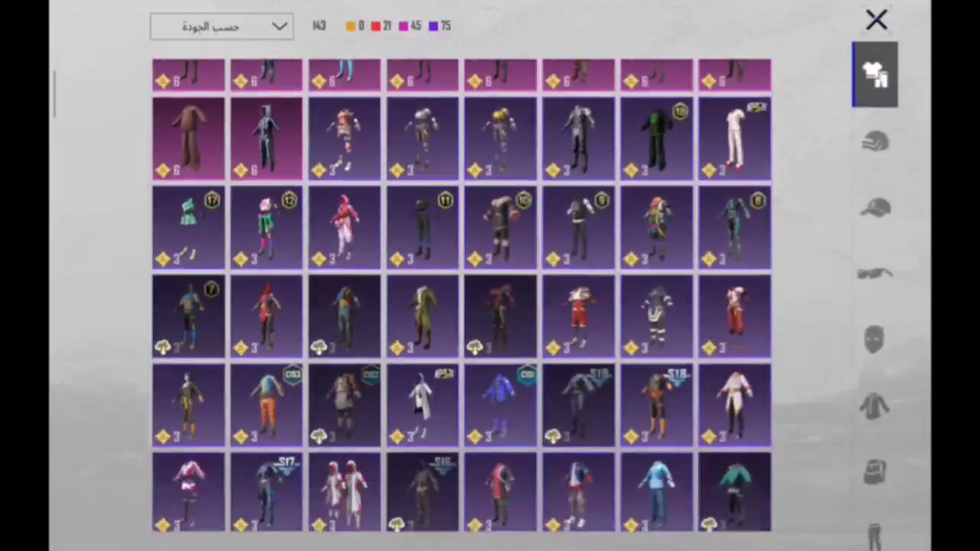Viewport: 980px width, 551px height.
Task: Select the outfit with orange pants and blue top
Action: click(x=266, y=405)
